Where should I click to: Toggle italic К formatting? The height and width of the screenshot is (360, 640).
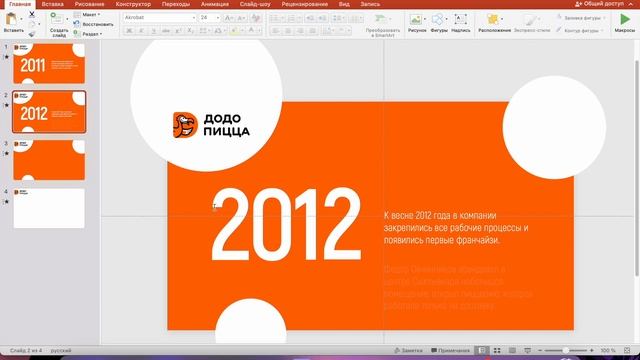[141, 31]
